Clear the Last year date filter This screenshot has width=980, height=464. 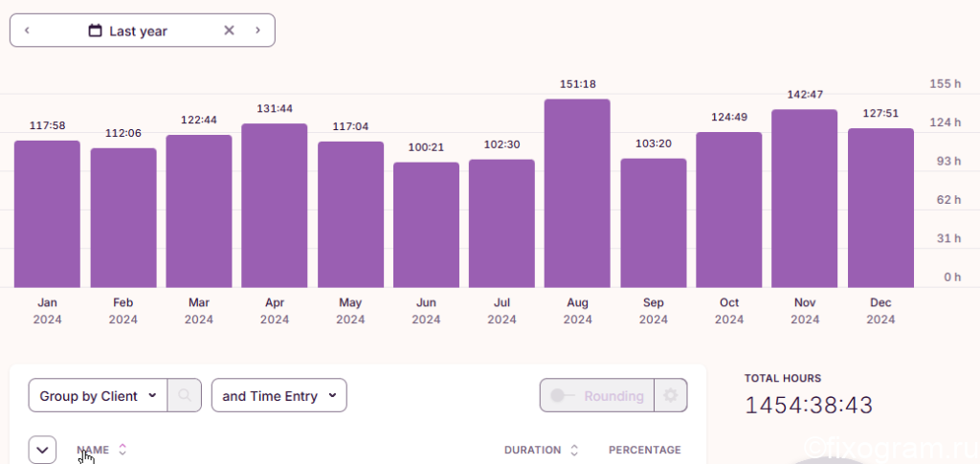point(229,30)
